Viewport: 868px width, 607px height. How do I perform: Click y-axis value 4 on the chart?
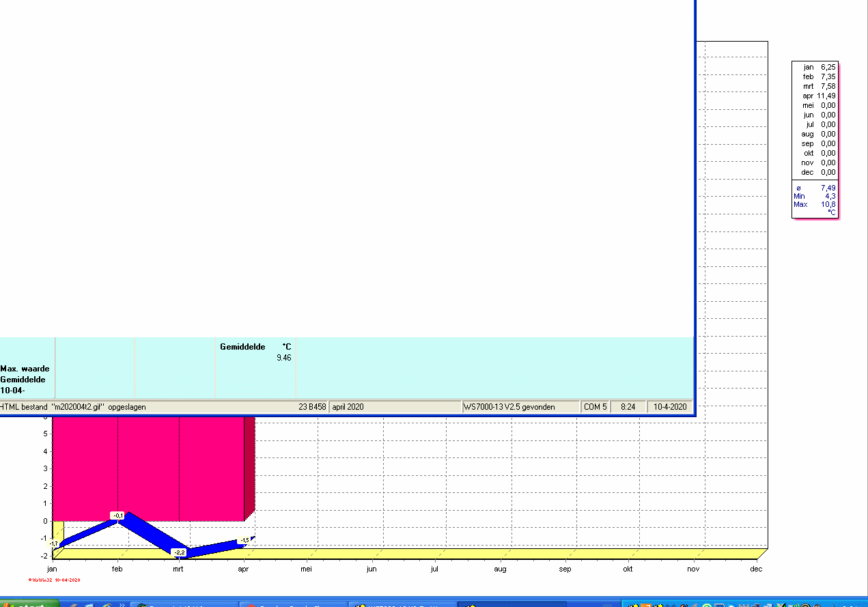click(x=45, y=451)
